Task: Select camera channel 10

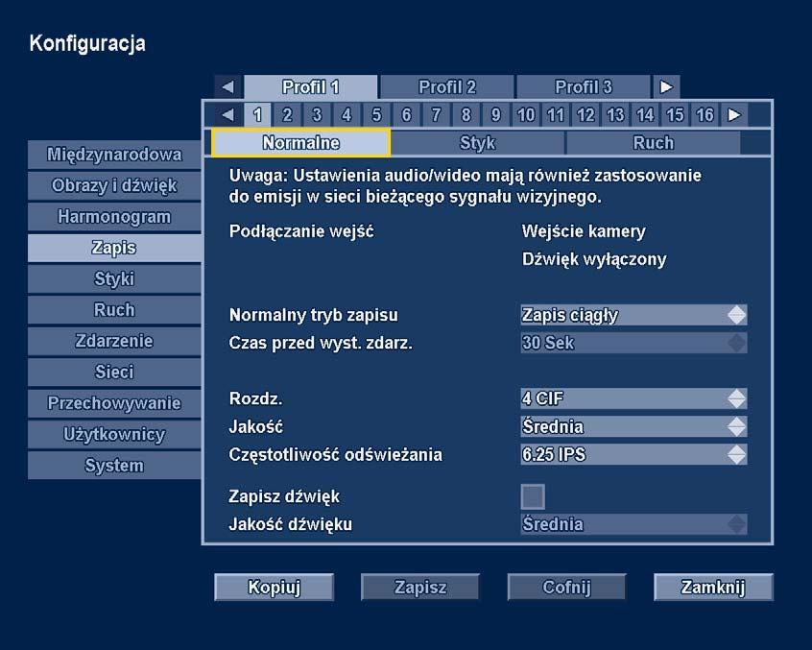Action: coord(526,115)
